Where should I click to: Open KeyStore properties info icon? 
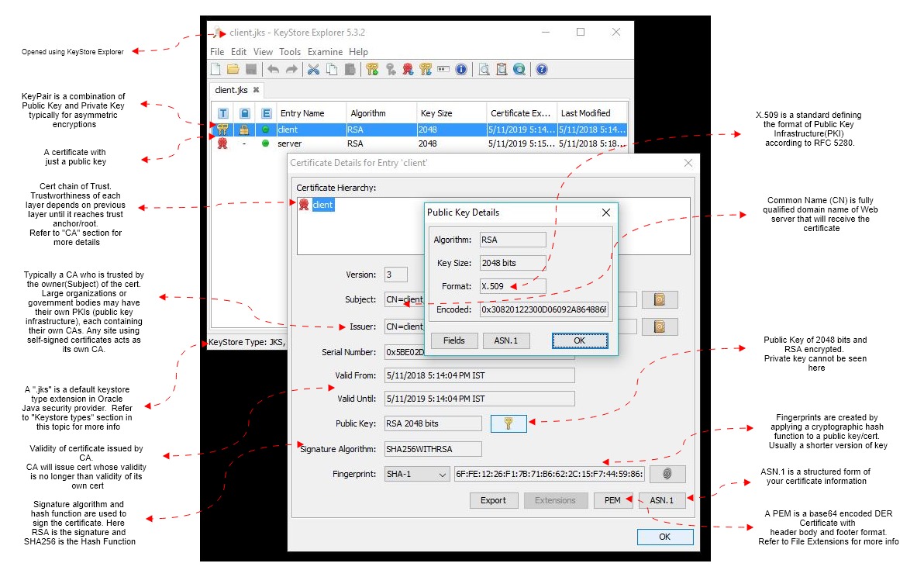point(461,69)
